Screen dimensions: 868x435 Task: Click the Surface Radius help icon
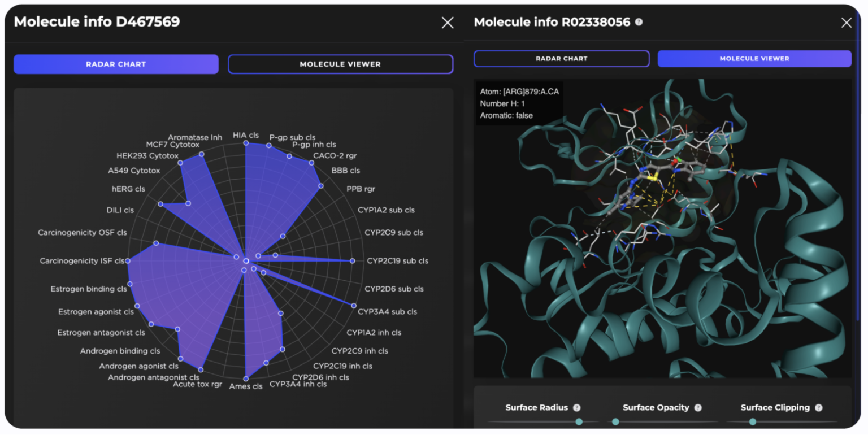576,407
